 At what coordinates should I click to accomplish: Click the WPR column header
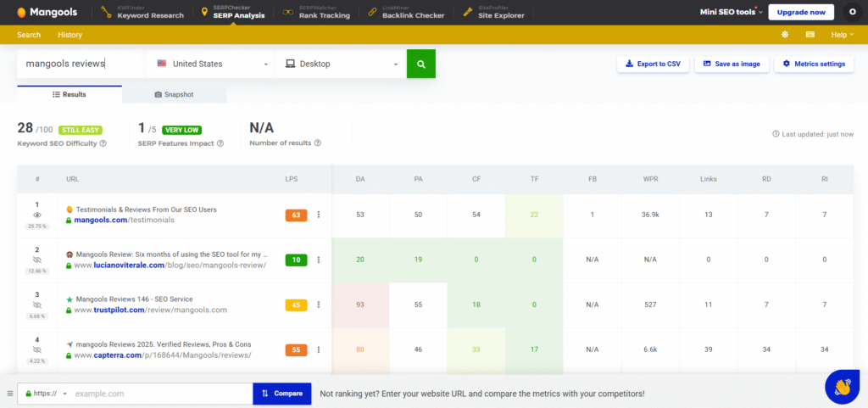click(x=650, y=179)
